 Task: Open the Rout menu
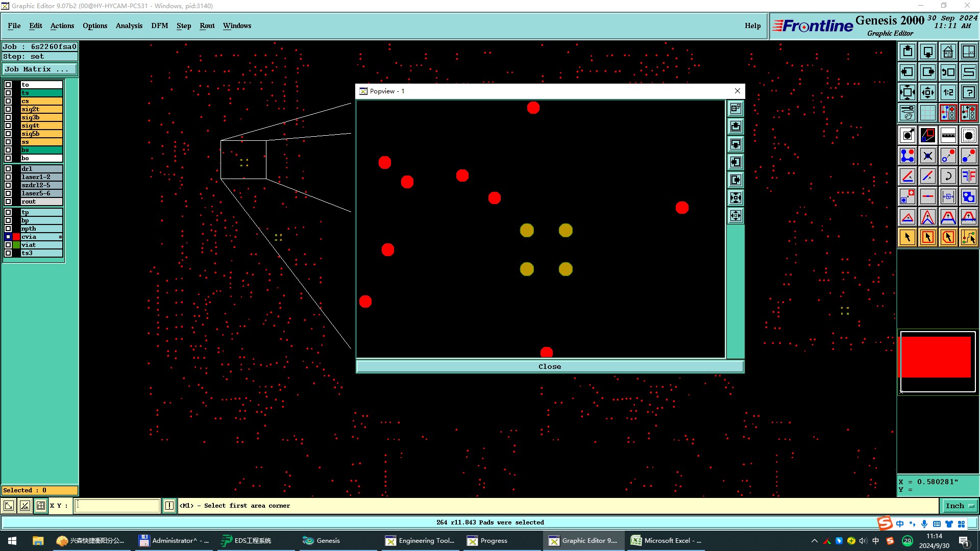pos(207,26)
